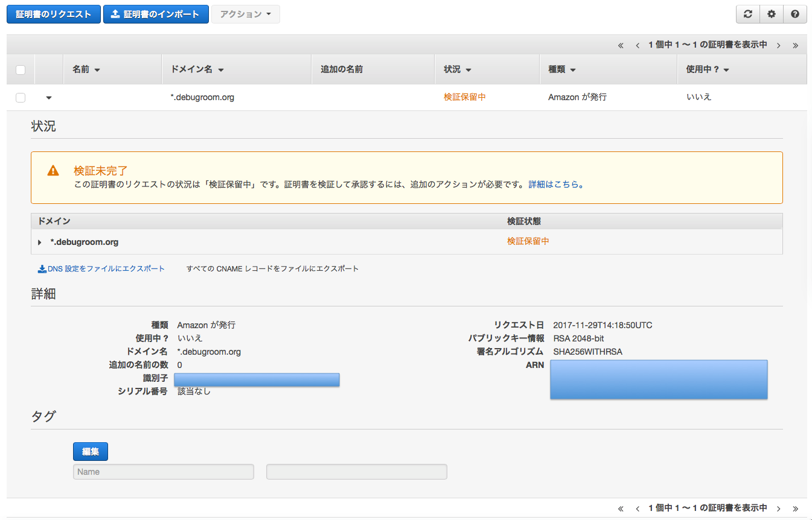The height and width of the screenshot is (520, 812).
Task: Click 検証保留中 status in certificate row
Action: 465,97
